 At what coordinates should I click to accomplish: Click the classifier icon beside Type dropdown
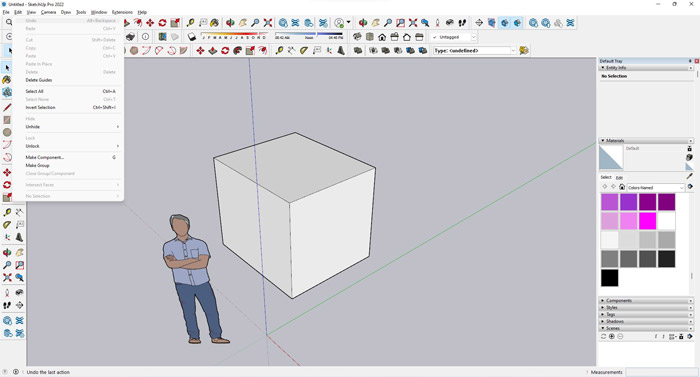pyautogui.click(x=524, y=51)
